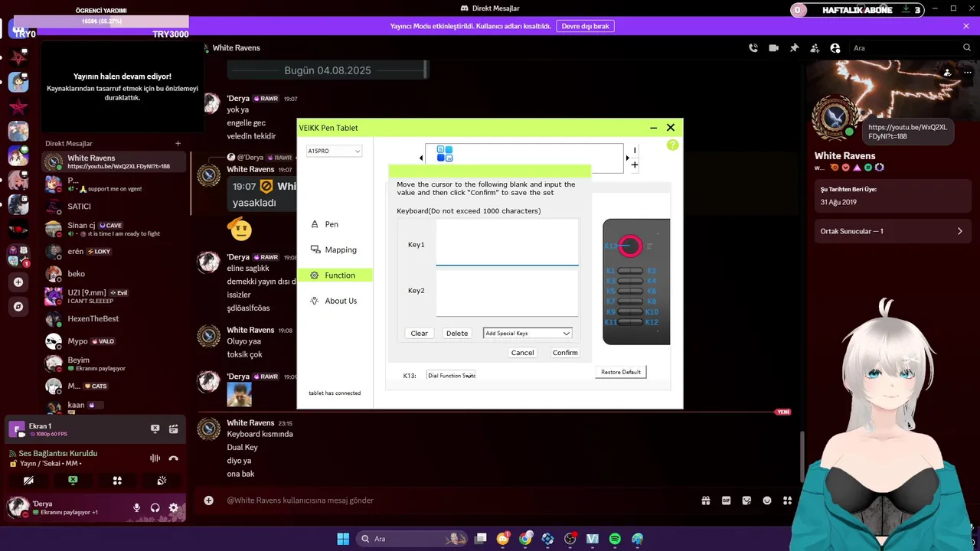Click the right arrow next to the app list in VEIKK
The height and width of the screenshot is (551, 980).
(x=627, y=158)
